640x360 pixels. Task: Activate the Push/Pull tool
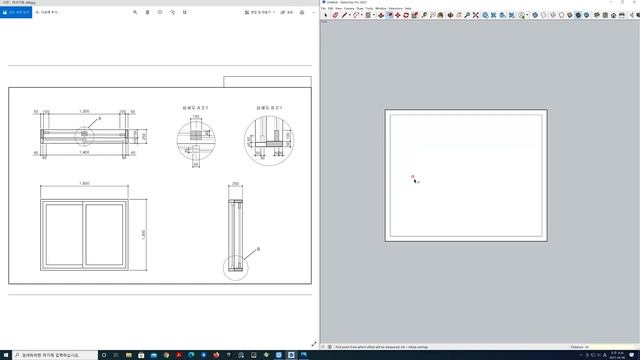point(381,15)
